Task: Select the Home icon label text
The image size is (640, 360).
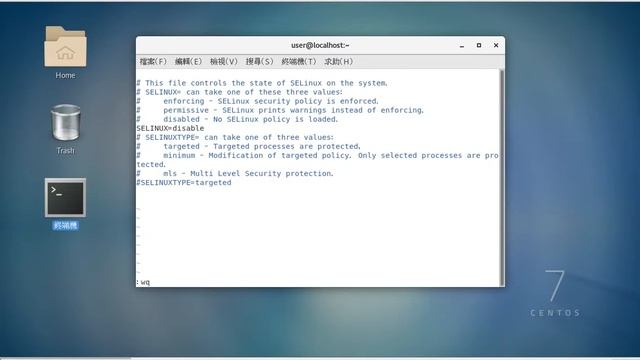Action: tap(65, 76)
